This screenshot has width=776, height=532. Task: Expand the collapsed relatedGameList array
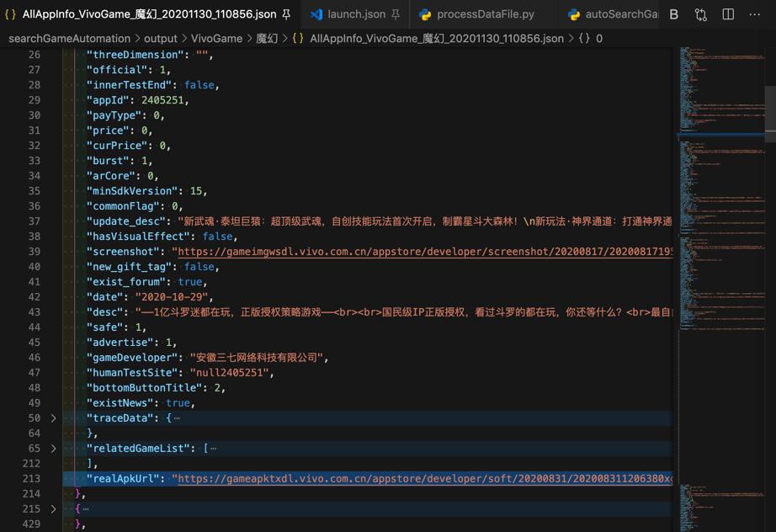coord(53,448)
